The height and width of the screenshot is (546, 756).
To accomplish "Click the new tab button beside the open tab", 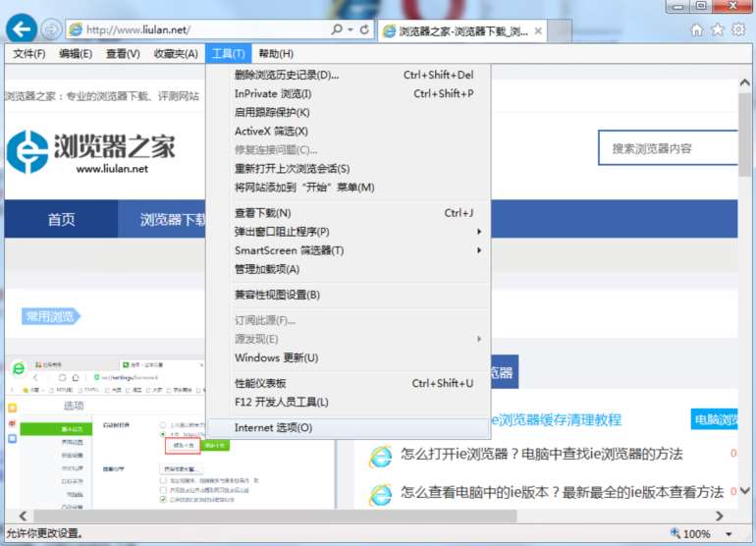I will (560, 30).
